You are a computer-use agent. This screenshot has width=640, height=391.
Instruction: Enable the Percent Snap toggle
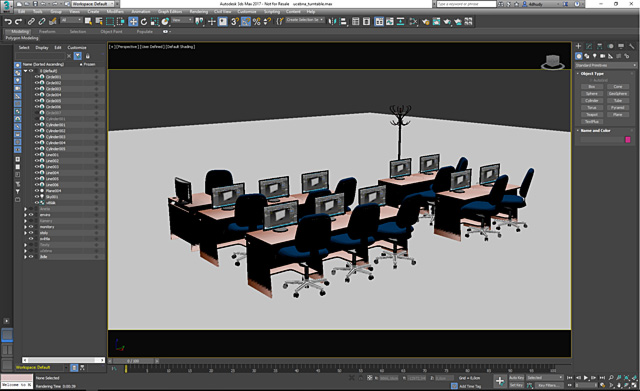[x=256, y=21]
